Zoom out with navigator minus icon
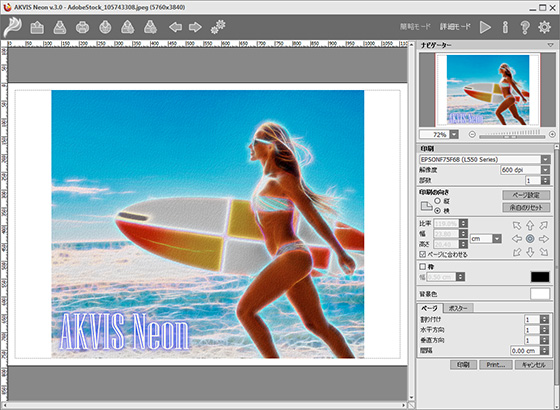560x410 pixels. coord(472,135)
